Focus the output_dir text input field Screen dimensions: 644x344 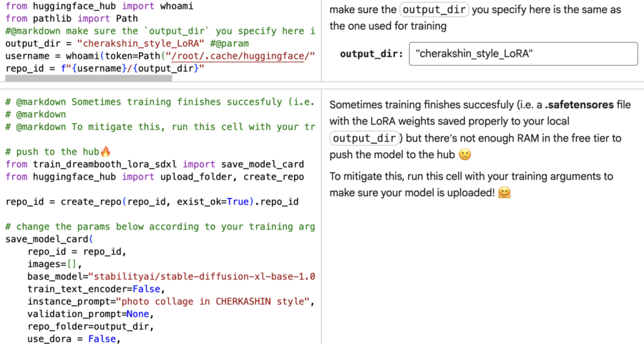522,54
